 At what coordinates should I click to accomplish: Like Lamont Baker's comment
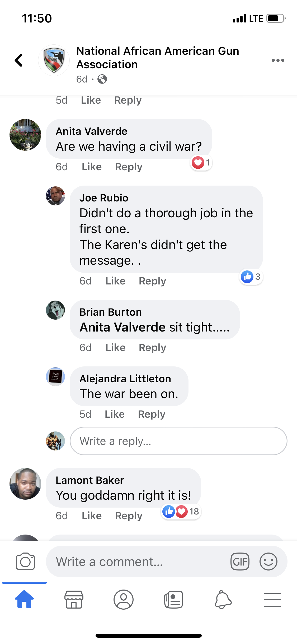click(x=92, y=516)
